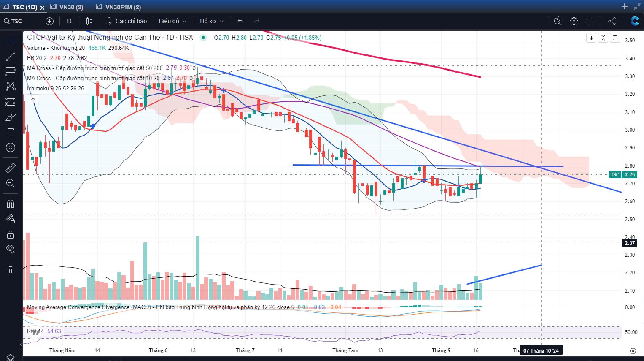The width and height of the screenshot is (644, 361).
Task: Select the Volume - Khối lượng 20 legend
Action: [x=56, y=48]
